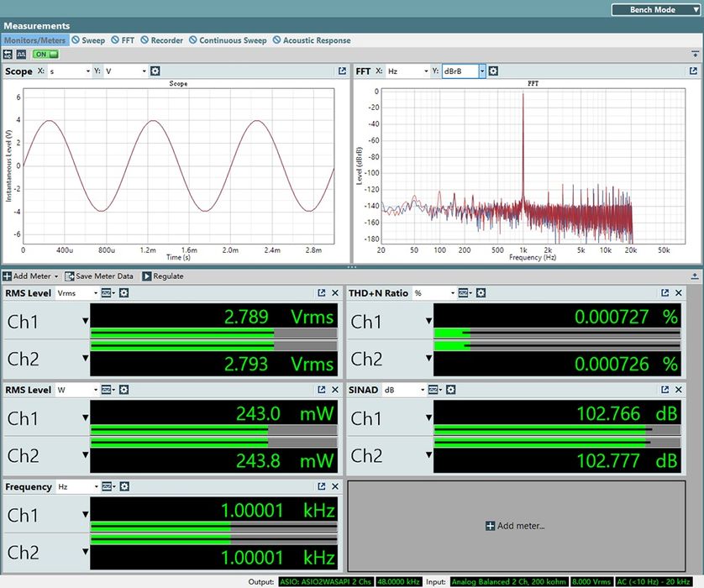The width and height of the screenshot is (704, 588).
Task: Close the Frequency meter
Action: pyautogui.click(x=335, y=486)
